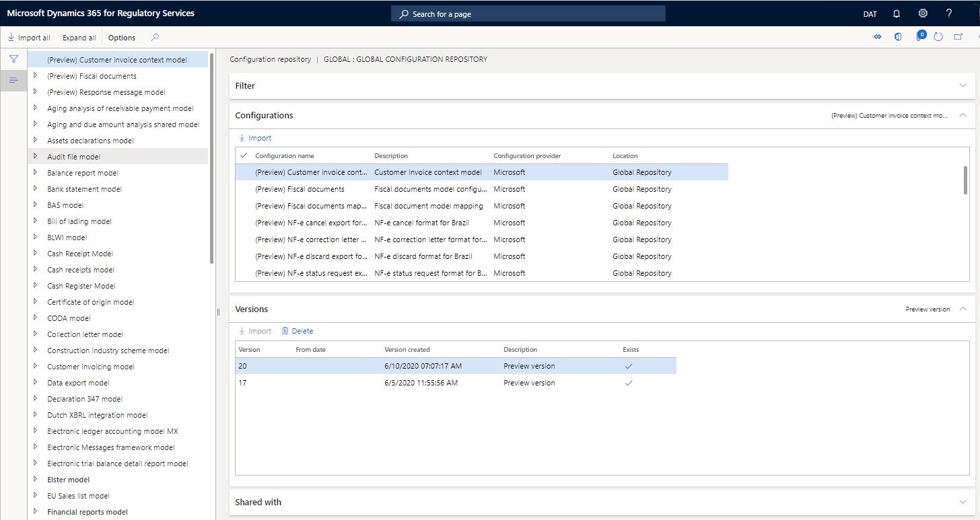Click Delete in the Versions toolbar
This screenshot has height=520, width=980.
click(297, 330)
